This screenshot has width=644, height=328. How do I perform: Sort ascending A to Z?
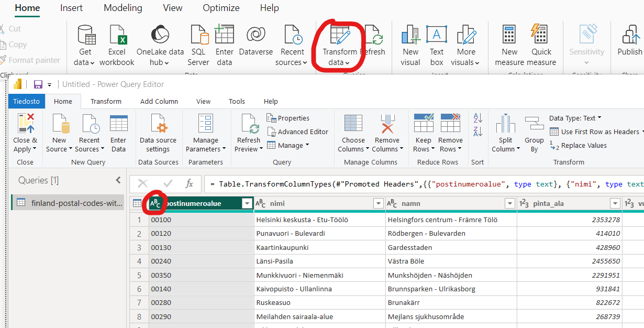coord(478,118)
